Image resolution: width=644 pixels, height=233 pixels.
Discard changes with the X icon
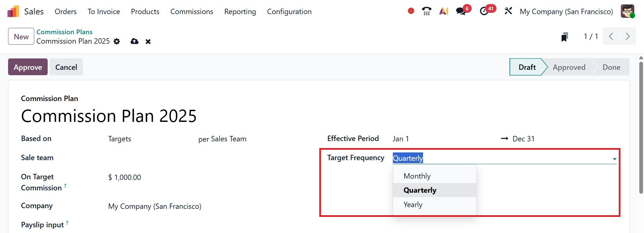tap(148, 42)
